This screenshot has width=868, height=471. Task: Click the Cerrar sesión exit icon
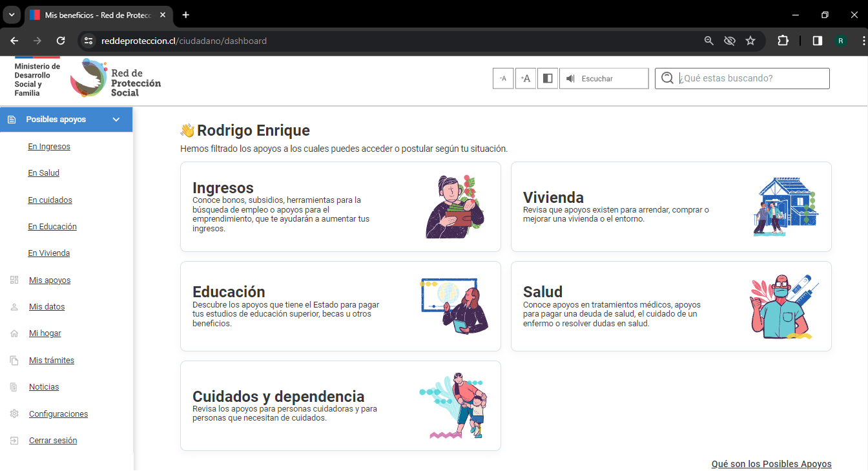(x=14, y=441)
